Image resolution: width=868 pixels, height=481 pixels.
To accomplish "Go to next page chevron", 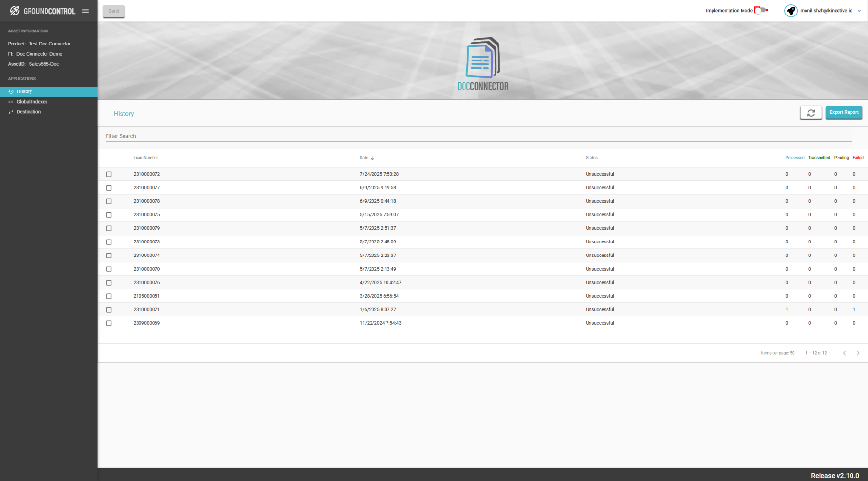I will (858, 353).
